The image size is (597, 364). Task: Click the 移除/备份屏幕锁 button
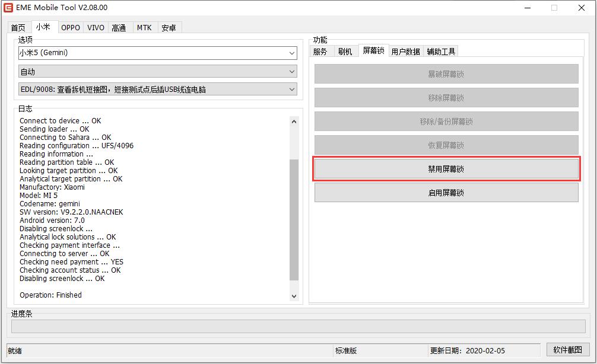point(446,122)
